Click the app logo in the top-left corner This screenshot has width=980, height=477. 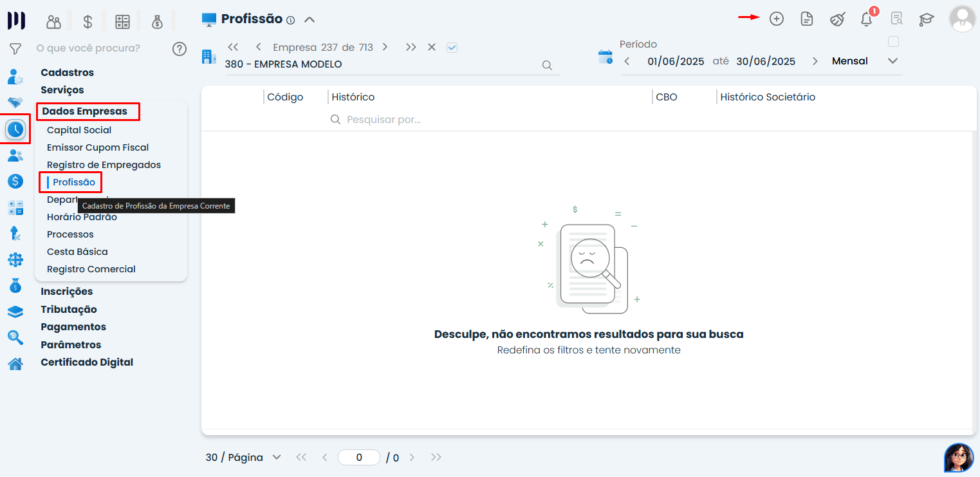(16, 20)
